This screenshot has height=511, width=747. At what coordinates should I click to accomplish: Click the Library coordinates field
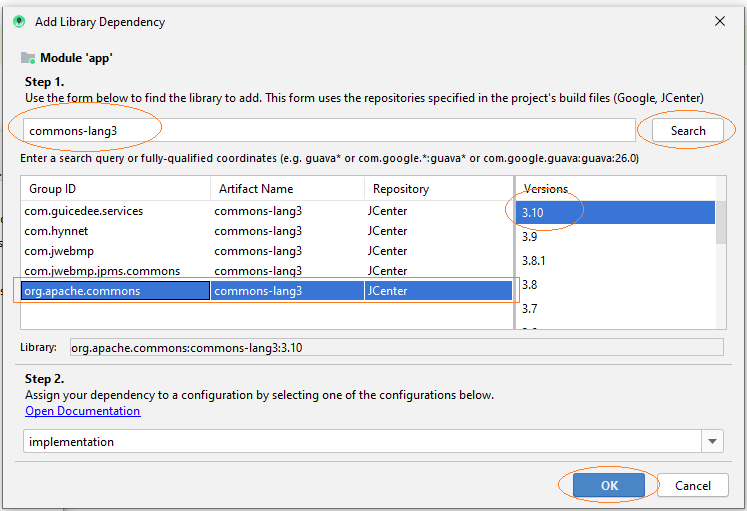pyautogui.click(x=397, y=348)
